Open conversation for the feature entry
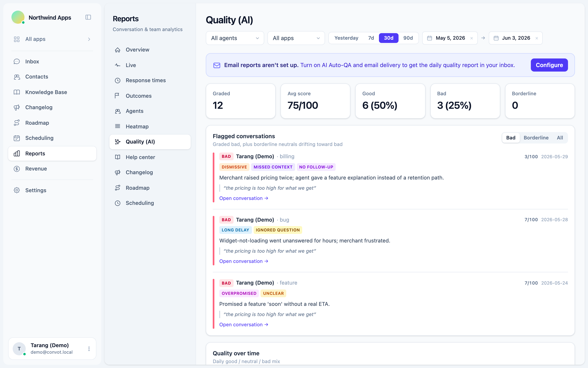Screen dimensions: 588x368 click(244, 325)
